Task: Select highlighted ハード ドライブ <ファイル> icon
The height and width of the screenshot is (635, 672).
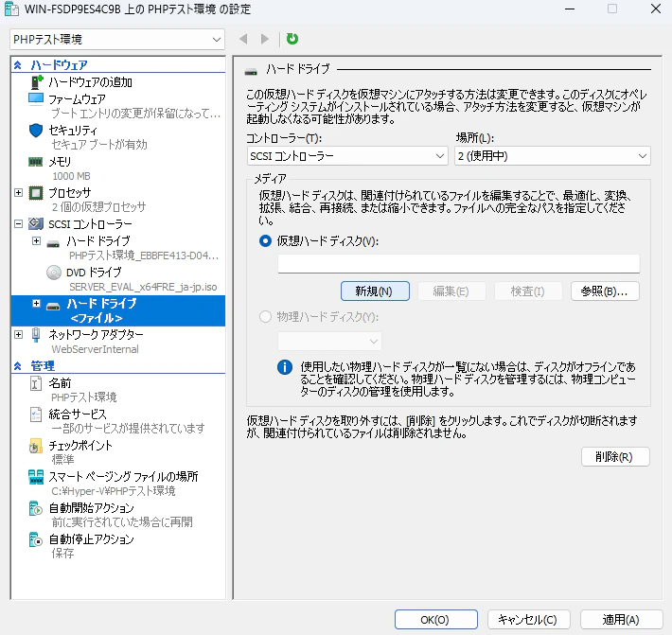Action: click(x=53, y=307)
